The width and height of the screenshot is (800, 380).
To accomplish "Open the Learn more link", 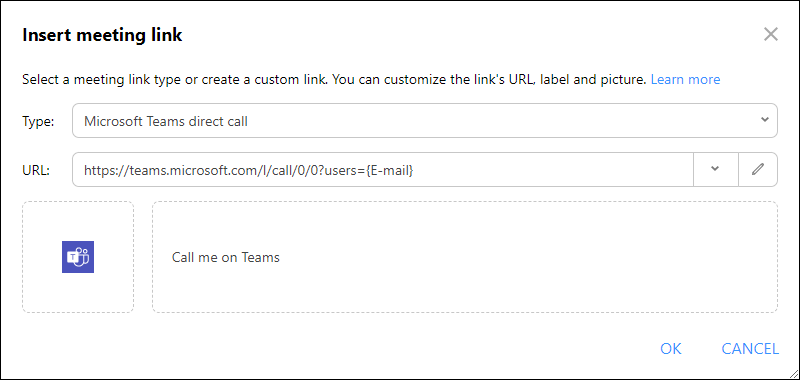I will pyautogui.click(x=685, y=80).
